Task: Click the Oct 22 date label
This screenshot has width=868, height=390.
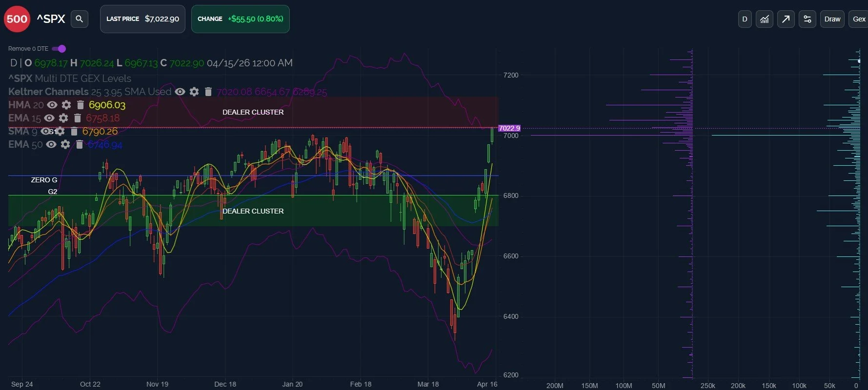Action: coord(90,384)
